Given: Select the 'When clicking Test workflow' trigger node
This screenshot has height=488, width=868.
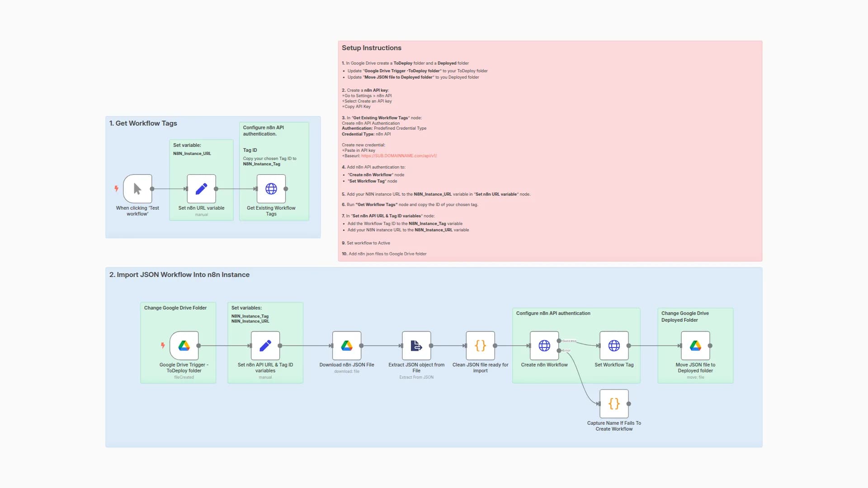Looking at the screenshot, I should tap(137, 189).
